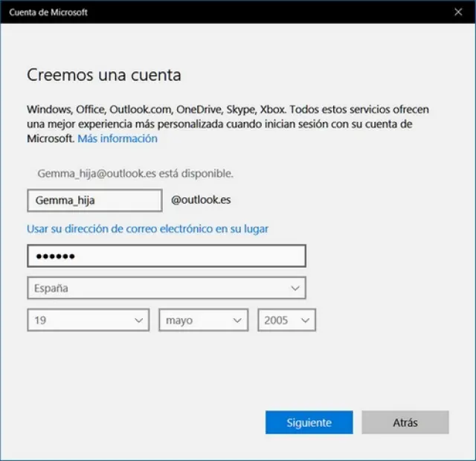Click the Gemma_hija username field
476x461 pixels.
(x=94, y=200)
